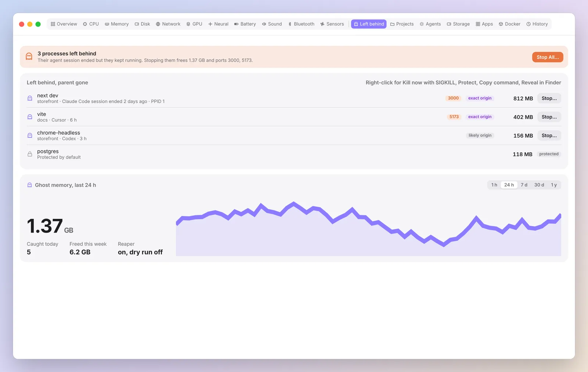Image resolution: width=588 pixels, height=372 pixels.
Task: Click the ghost icon beside chrome-headless
Action: pyautogui.click(x=30, y=135)
